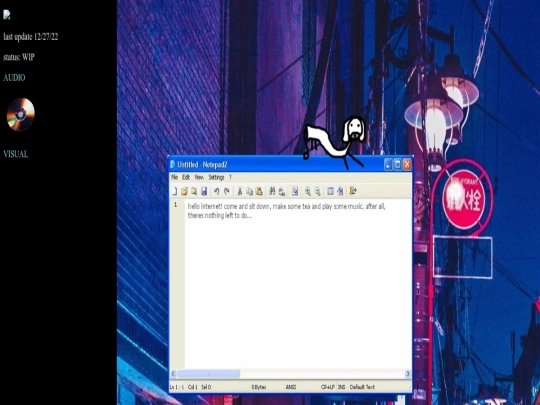Click the Notepad2 title bar app icon
This screenshot has height=405, width=540.
[x=173, y=164]
